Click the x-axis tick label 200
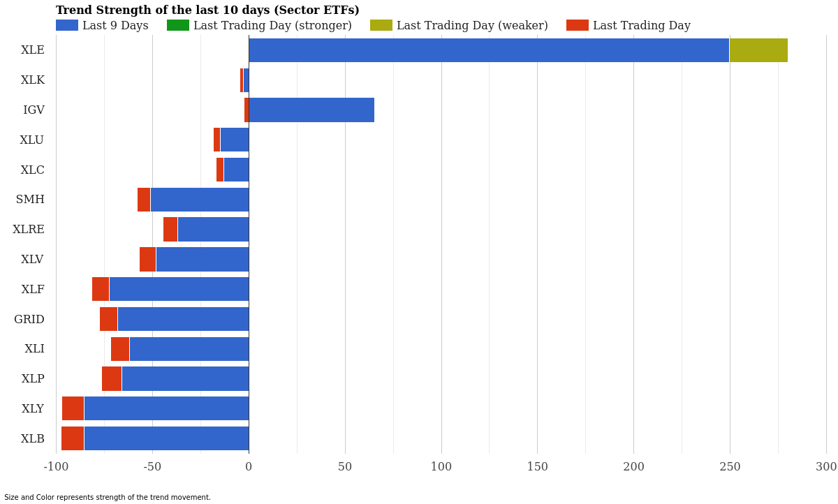Viewport: 838px width, 504px height. pos(634,467)
